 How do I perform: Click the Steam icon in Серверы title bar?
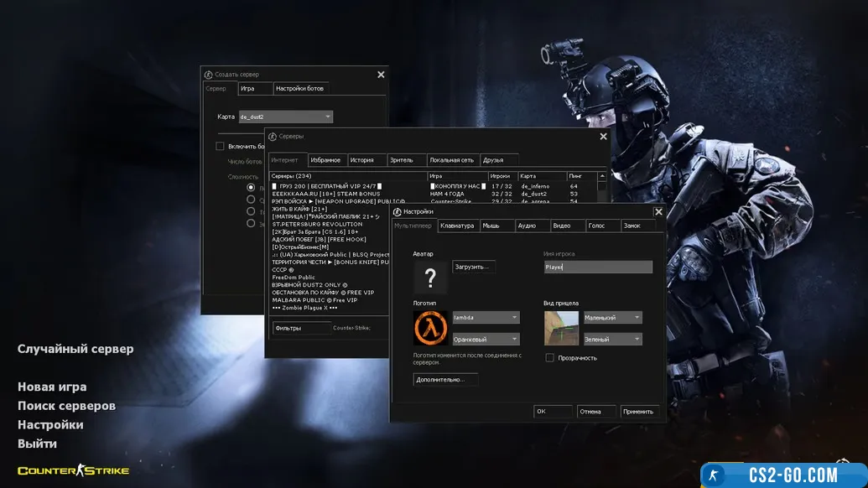pyautogui.click(x=273, y=136)
